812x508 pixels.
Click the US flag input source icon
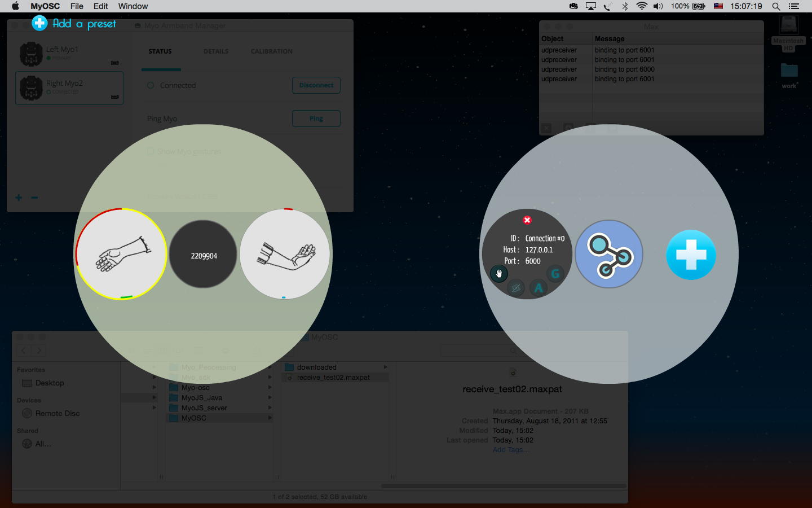[718, 6]
